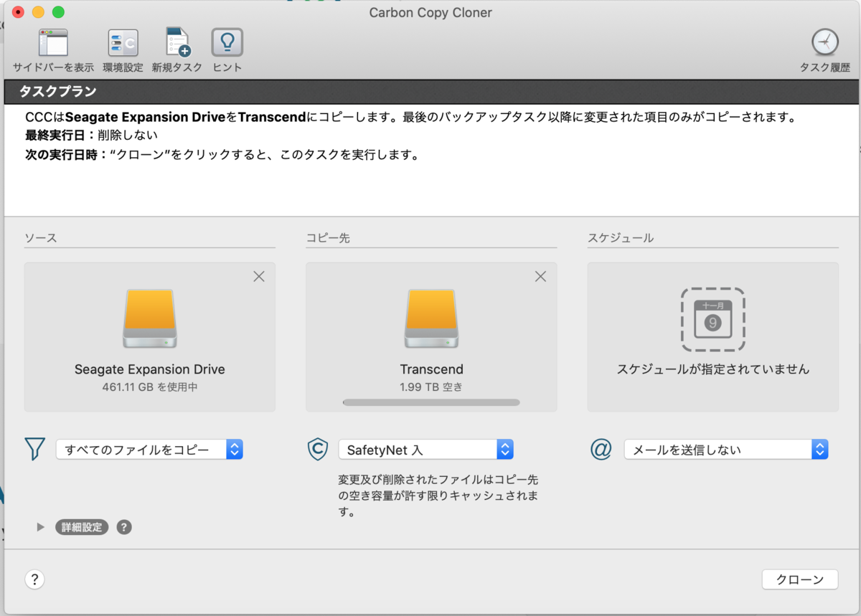
Task: Remove source with the X on Seagate card
Action: pos(259,276)
